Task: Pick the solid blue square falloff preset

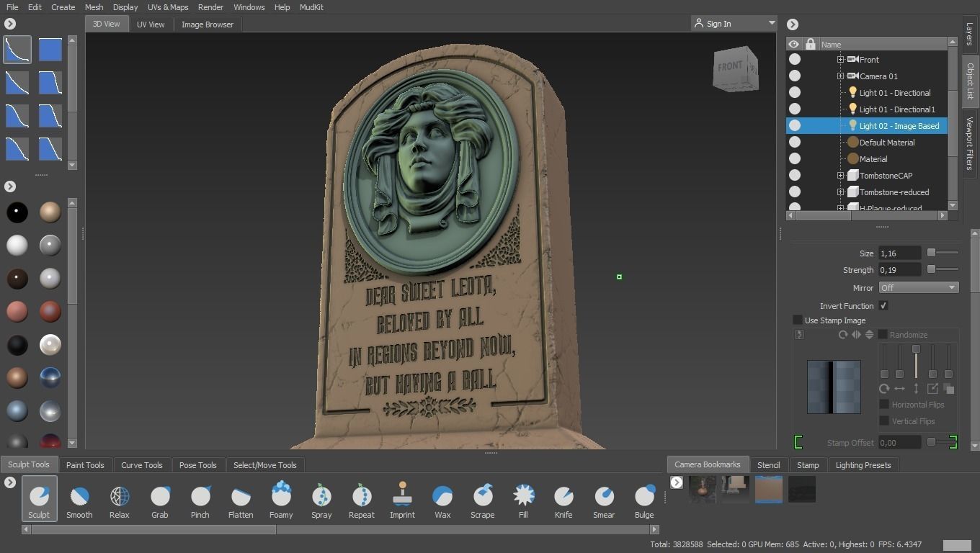Action: 50,50
